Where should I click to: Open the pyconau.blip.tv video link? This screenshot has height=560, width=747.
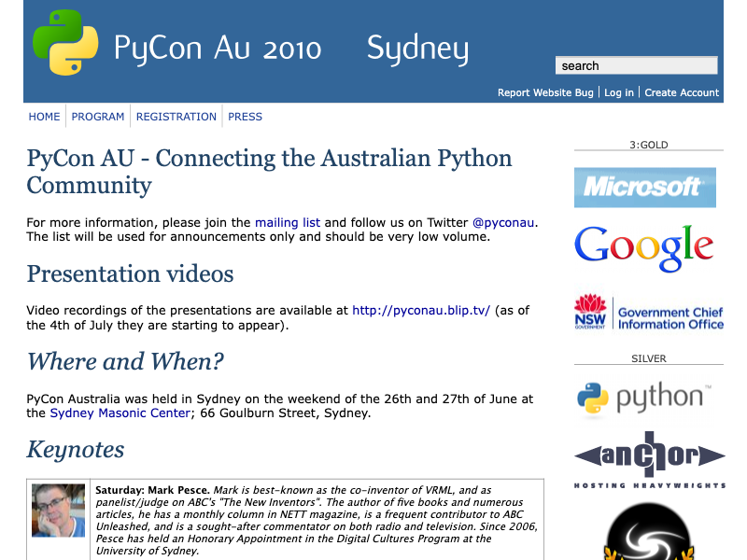point(421,311)
